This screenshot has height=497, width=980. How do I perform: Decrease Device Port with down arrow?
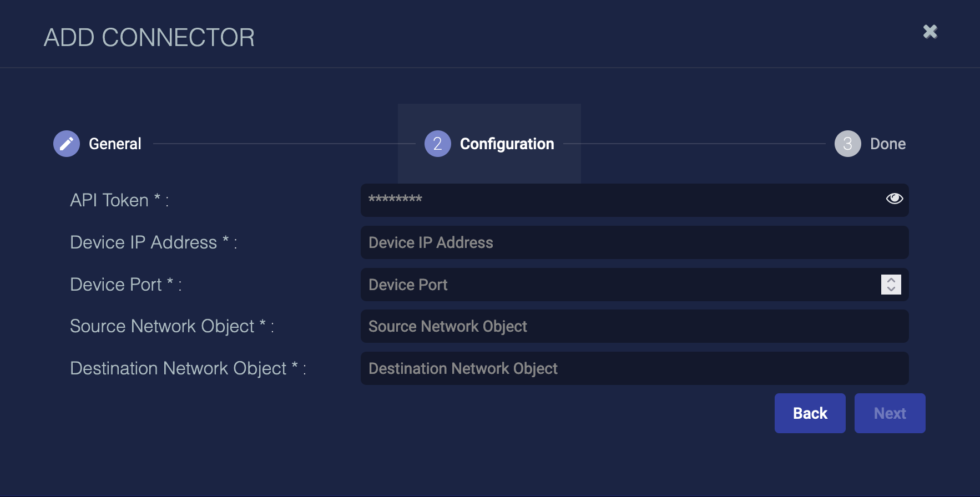click(x=891, y=289)
